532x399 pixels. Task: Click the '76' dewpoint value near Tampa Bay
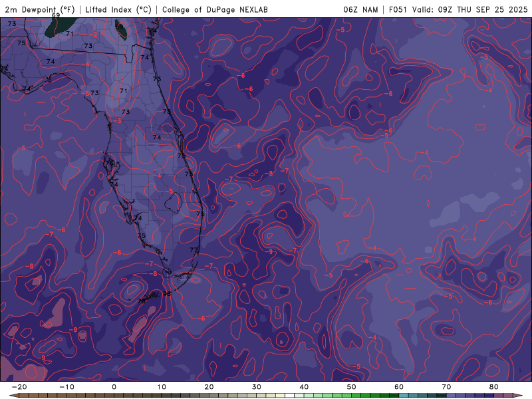click(110, 163)
